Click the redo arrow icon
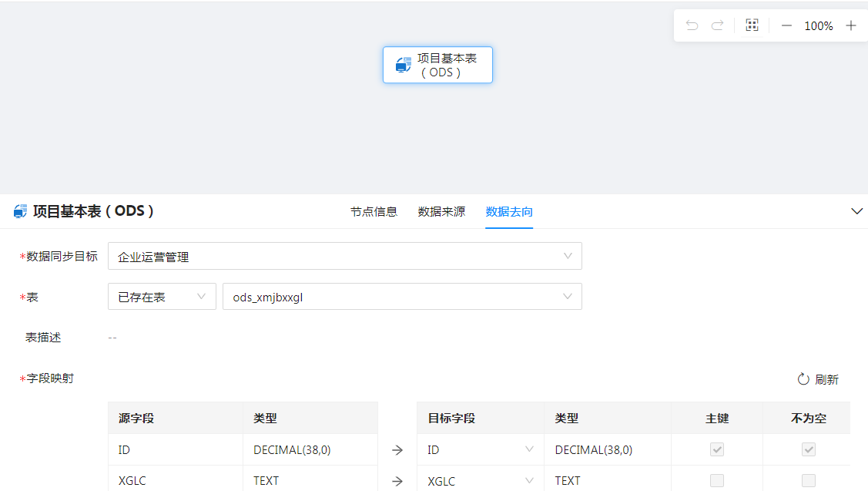This screenshot has height=491, width=868. pos(717,25)
